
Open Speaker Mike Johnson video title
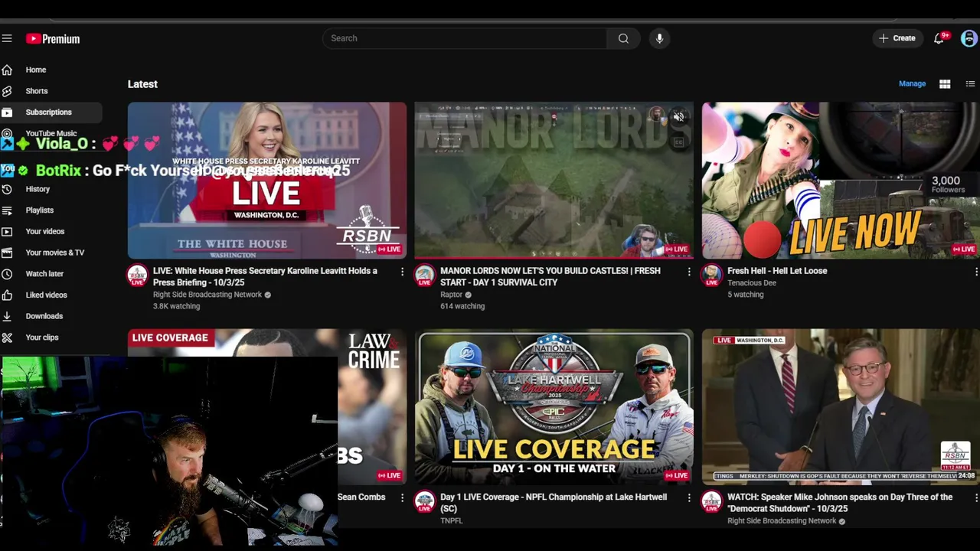point(840,503)
